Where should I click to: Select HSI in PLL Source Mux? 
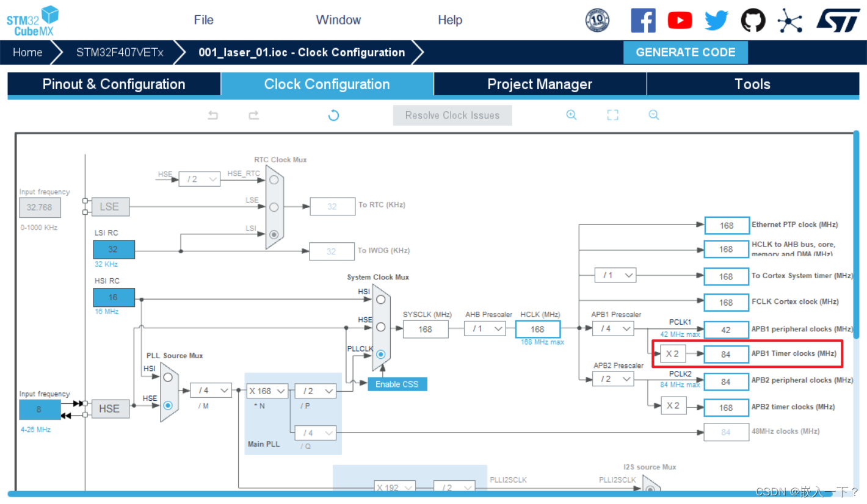tap(168, 377)
